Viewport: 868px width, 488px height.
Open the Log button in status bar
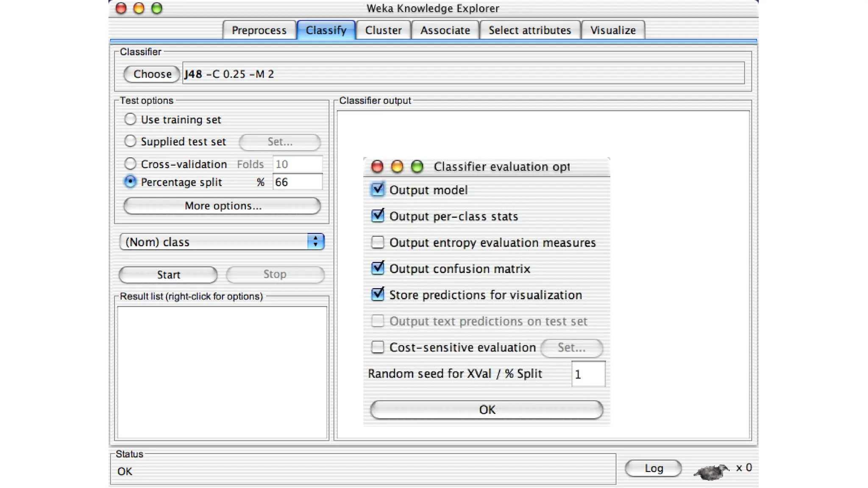tap(653, 468)
